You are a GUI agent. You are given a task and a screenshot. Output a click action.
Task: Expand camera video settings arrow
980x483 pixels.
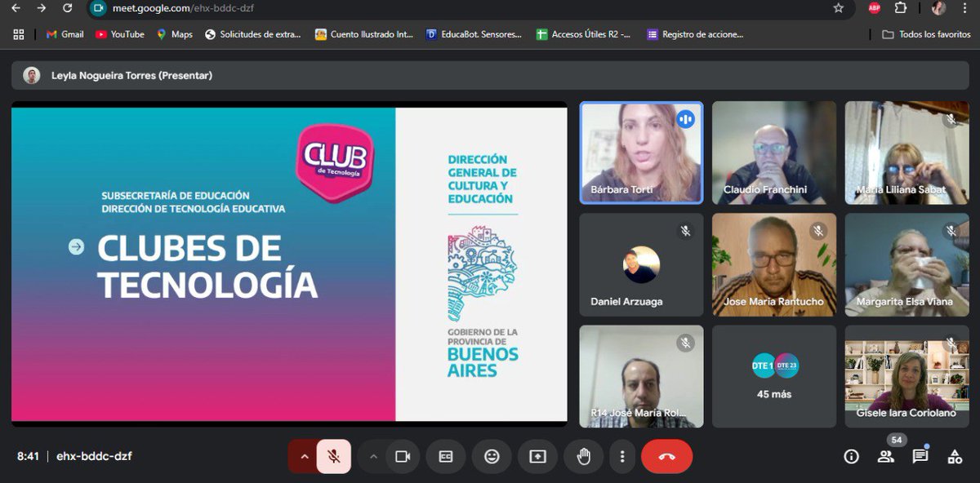click(373, 456)
